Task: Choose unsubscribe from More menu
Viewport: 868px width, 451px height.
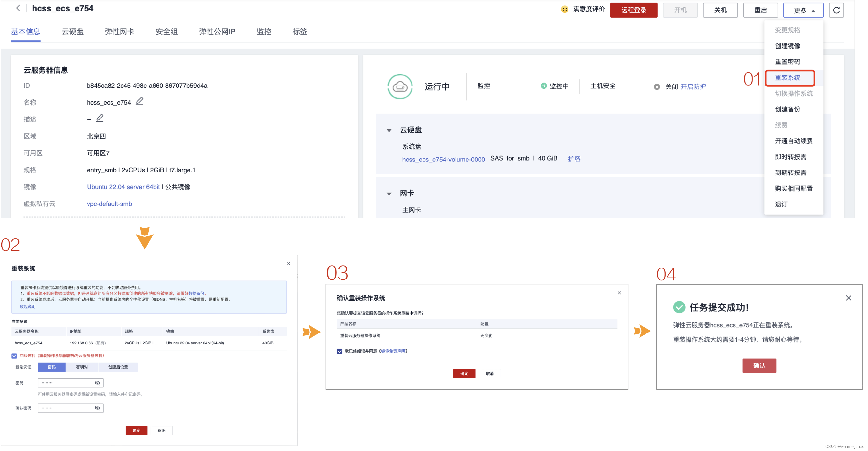Action: coord(781,204)
